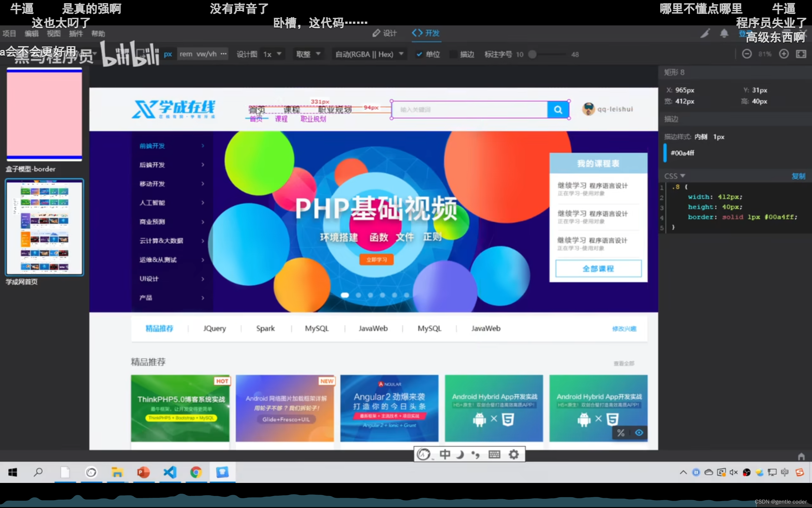This screenshot has width=812, height=508.
Task: Click the soft keyboard icon in IME bar
Action: (494, 455)
